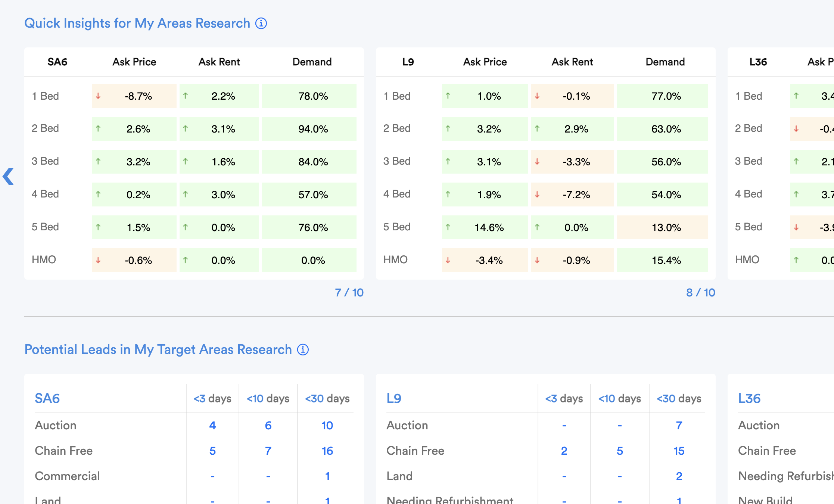The width and height of the screenshot is (834, 504).
Task: Open the info tooltip beside Potential Leads heading
Action: [x=303, y=349]
